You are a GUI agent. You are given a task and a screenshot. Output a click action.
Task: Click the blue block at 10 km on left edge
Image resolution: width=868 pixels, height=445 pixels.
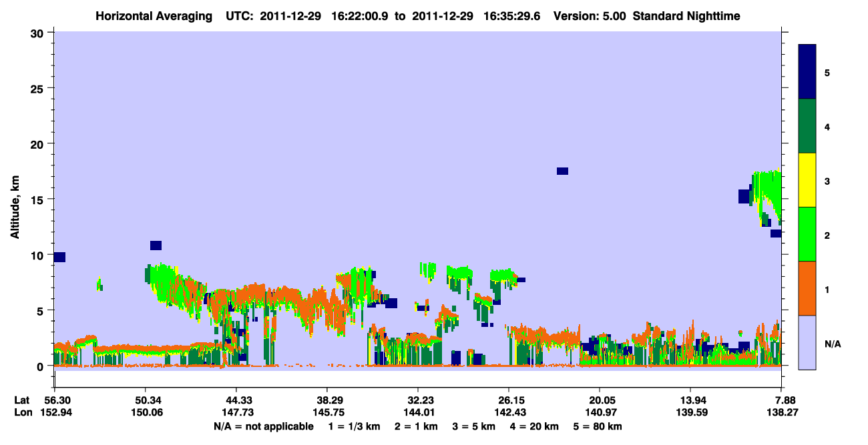point(60,258)
